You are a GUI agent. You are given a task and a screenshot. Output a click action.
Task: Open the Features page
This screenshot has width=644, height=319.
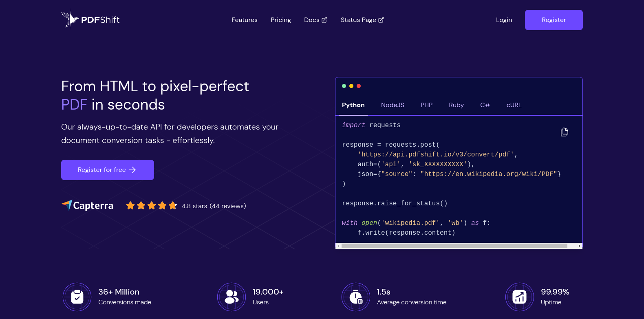pyautogui.click(x=245, y=20)
